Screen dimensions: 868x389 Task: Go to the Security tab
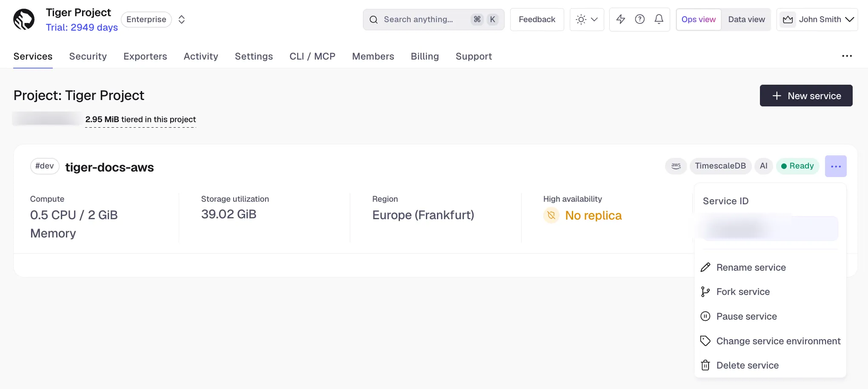pyautogui.click(x=88, y=57)
